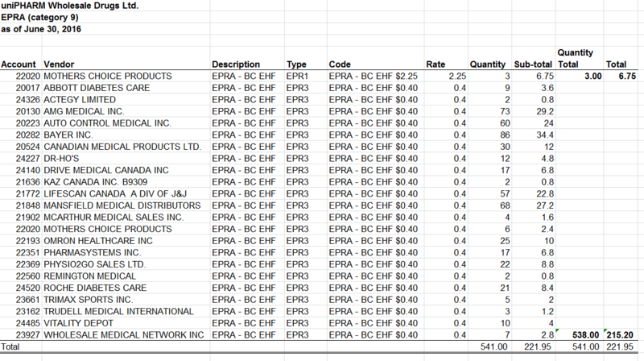Select vendor 'ROCHE DIABETES CARE'

click(95, 288)
